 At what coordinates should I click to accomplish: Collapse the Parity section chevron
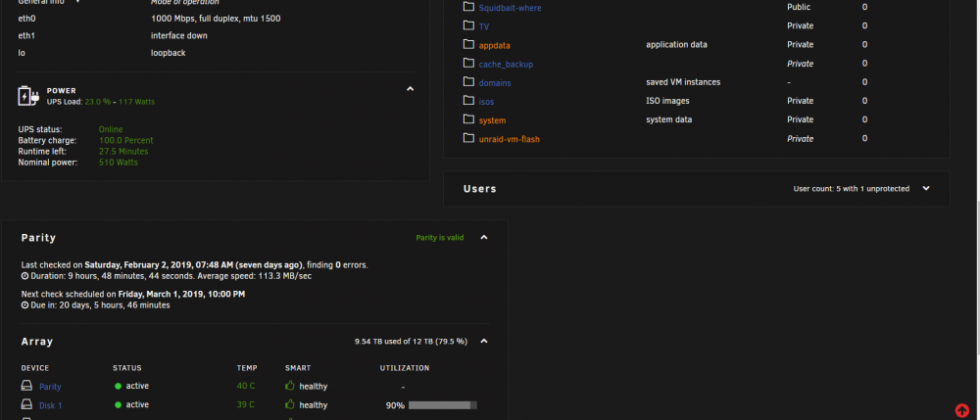[484, 238]
